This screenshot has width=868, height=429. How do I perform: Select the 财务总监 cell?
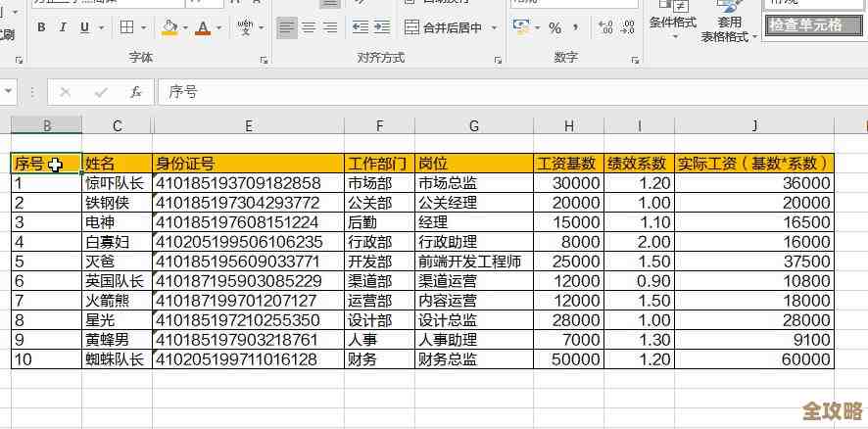(474, 359)
